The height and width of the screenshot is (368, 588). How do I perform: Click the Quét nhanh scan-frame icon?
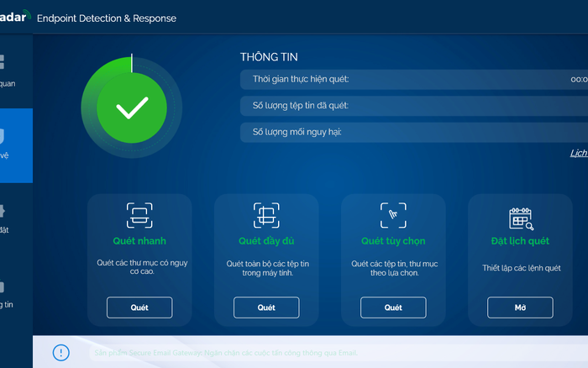pos(139,216)
